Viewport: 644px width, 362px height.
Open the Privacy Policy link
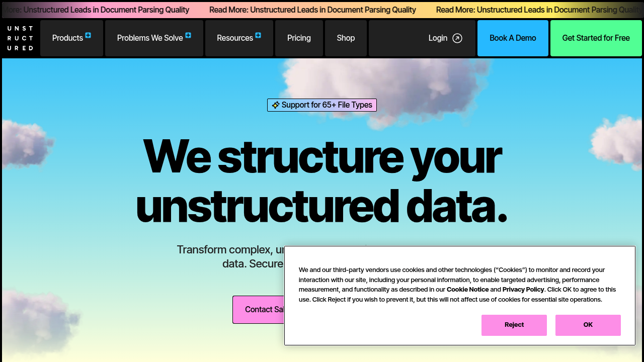point(523,290)
